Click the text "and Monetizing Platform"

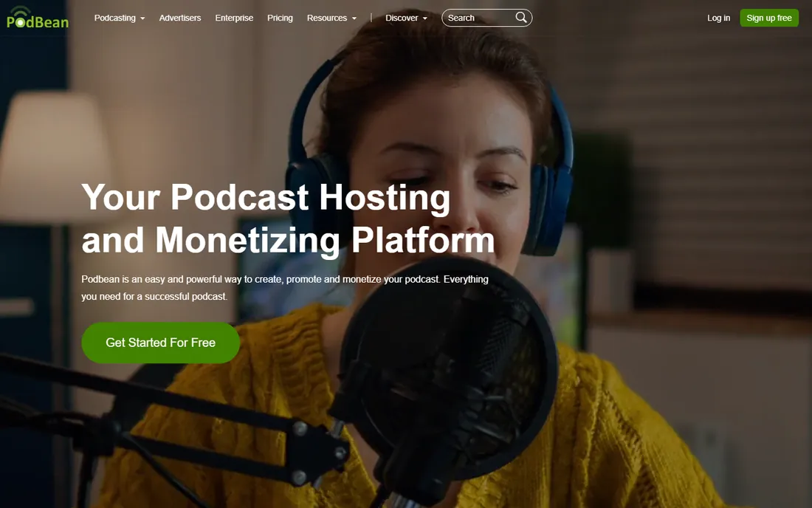(x=288, y=240)
